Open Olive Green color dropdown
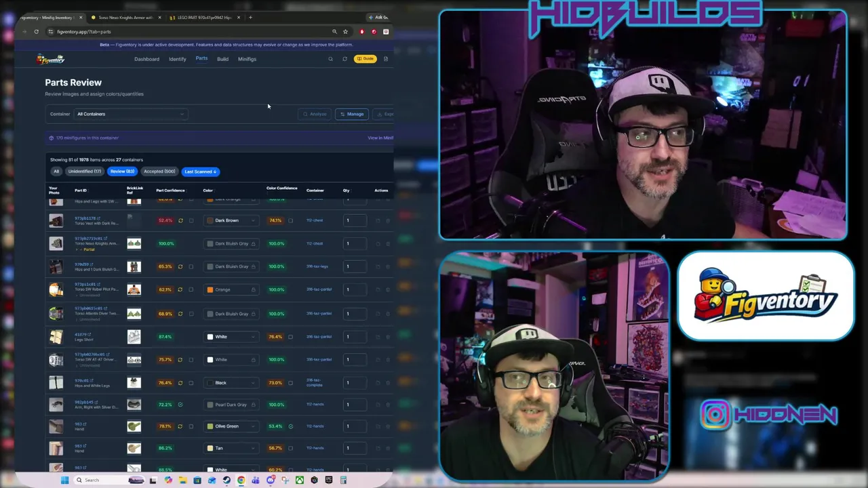This screenshot has width=868, height=488. [231, 426]
